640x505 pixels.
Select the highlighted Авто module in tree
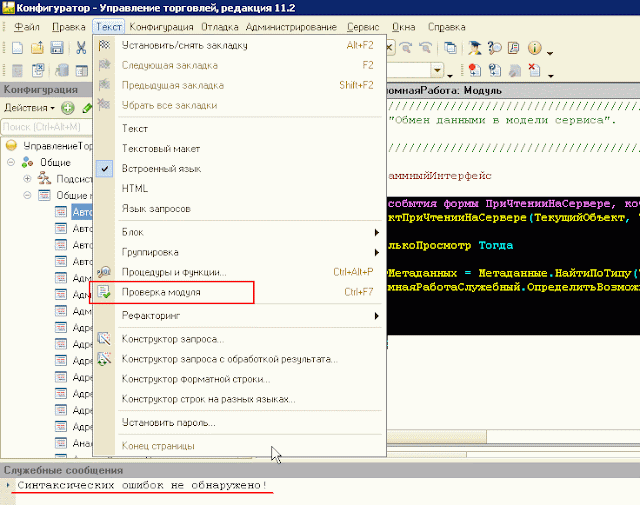82,212
